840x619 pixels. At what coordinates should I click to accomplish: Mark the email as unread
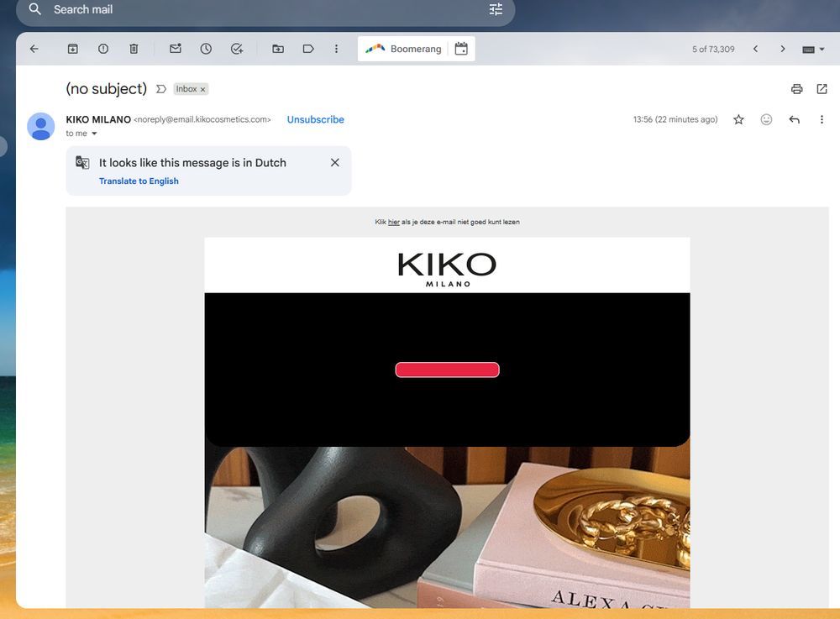tap(176, 49)
